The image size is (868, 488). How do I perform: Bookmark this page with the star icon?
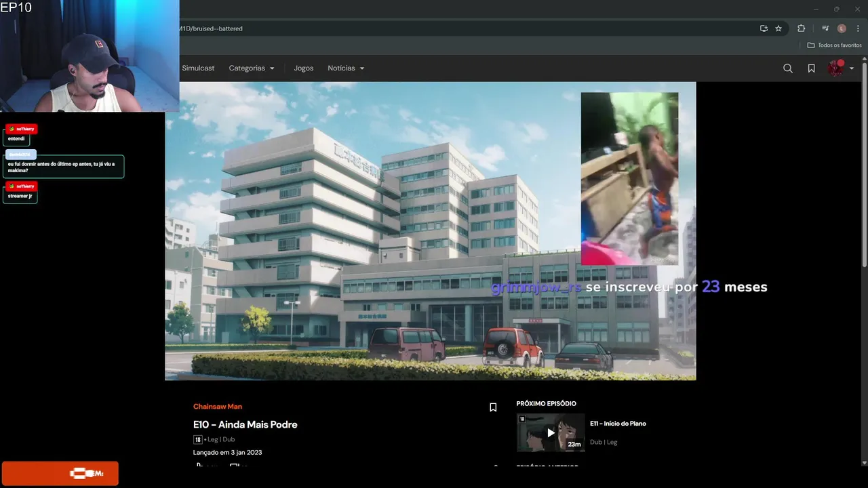778,28
